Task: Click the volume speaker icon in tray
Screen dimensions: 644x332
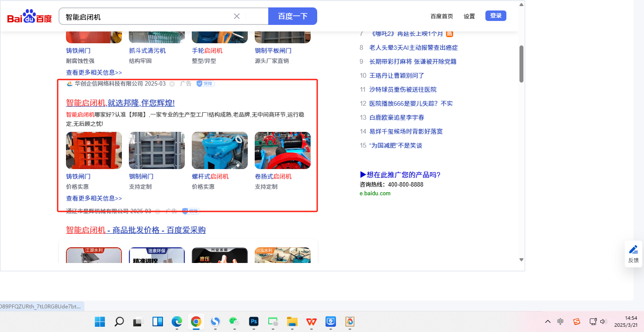Action: click(x=603, y=322)
